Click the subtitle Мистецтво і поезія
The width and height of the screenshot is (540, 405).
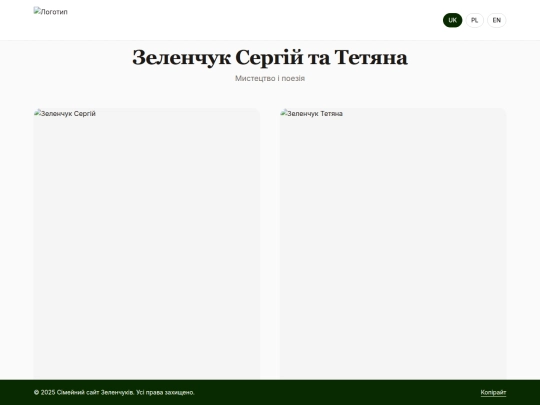pyautogui.click(x=270, y=79)
